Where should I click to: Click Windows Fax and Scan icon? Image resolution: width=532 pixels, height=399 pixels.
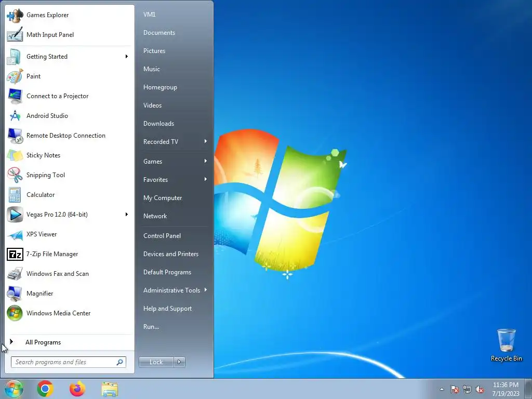15,274
